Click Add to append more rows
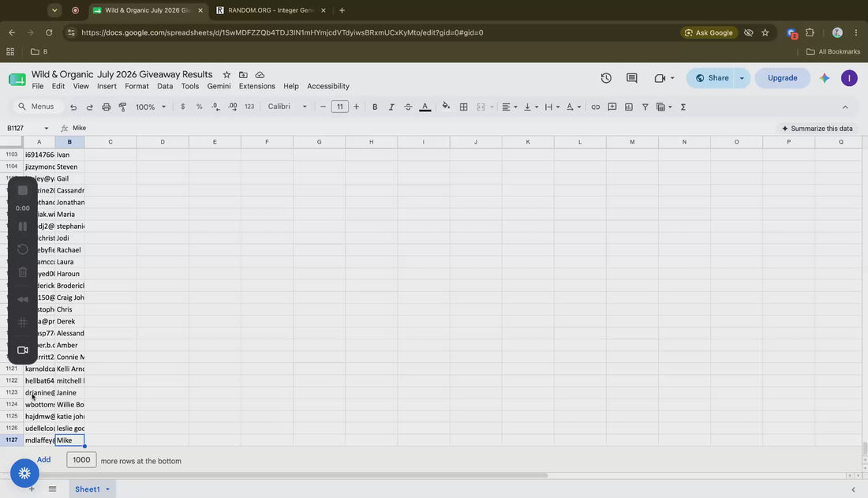This screenshot has height=498, width=868. [43, 460]
